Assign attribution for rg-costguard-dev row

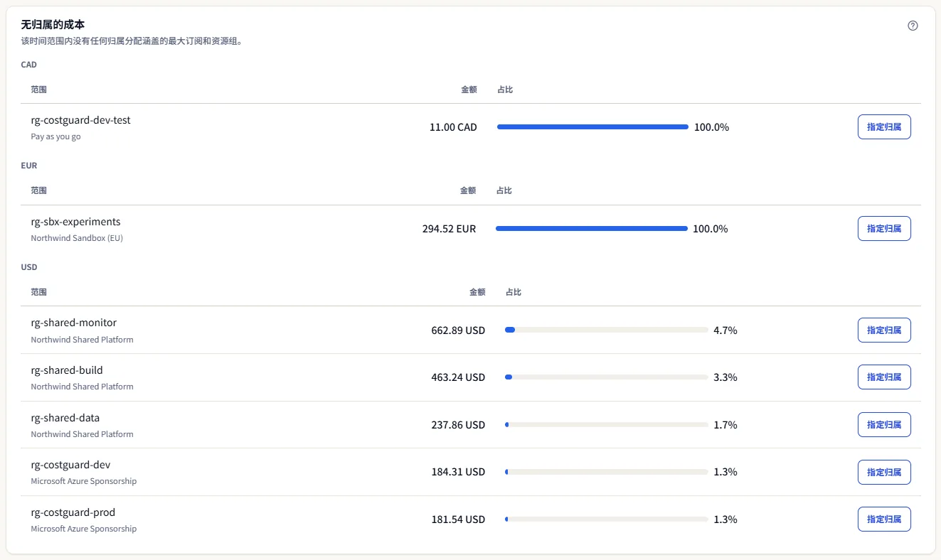[884, 472]
